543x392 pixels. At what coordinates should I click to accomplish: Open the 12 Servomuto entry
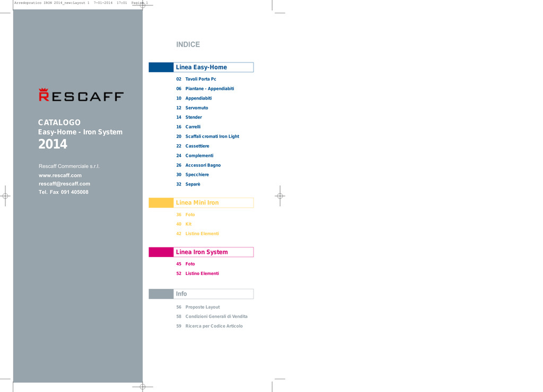click(x=192, y=108)
